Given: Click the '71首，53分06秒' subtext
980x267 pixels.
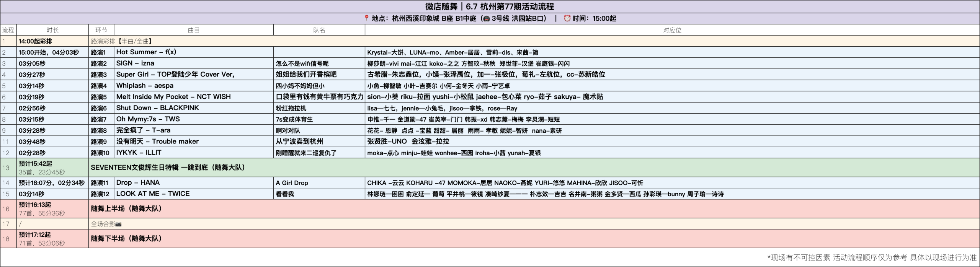Looking at the screenshot, I should [x=42, y=243].
